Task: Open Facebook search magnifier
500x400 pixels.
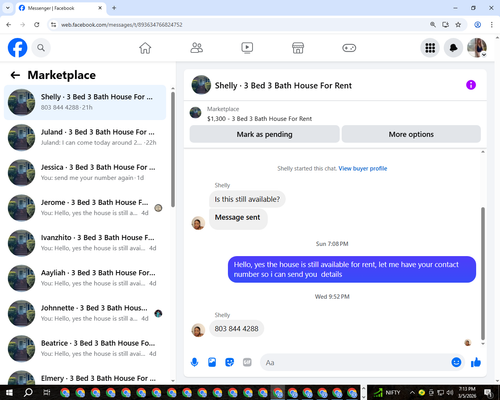Action: click(x=41, y=48)
